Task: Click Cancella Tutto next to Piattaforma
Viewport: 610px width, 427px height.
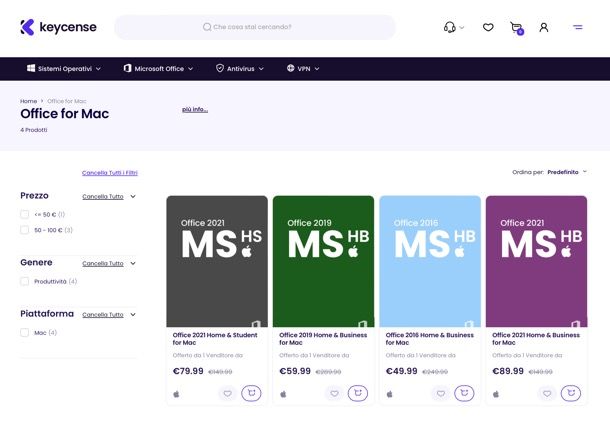Action: click(x=103, y=315)
